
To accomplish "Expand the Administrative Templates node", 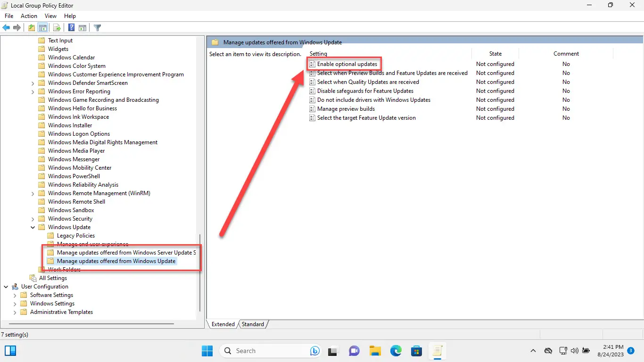I will 15,312.
